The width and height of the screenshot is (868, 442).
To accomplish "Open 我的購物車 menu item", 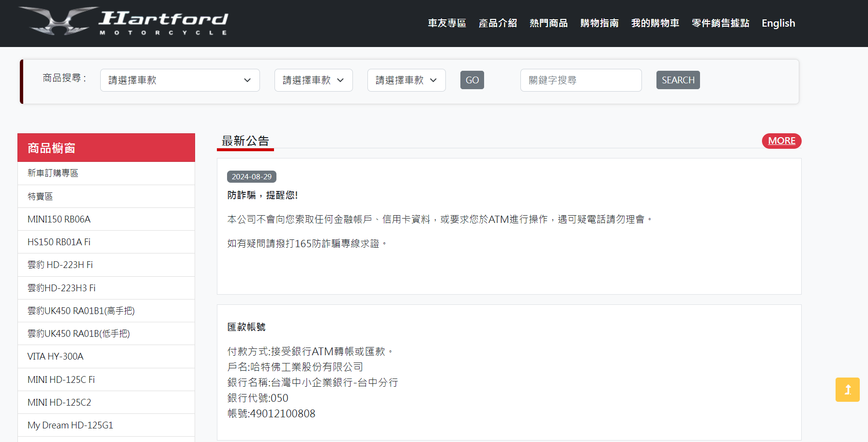I will 655,23.
